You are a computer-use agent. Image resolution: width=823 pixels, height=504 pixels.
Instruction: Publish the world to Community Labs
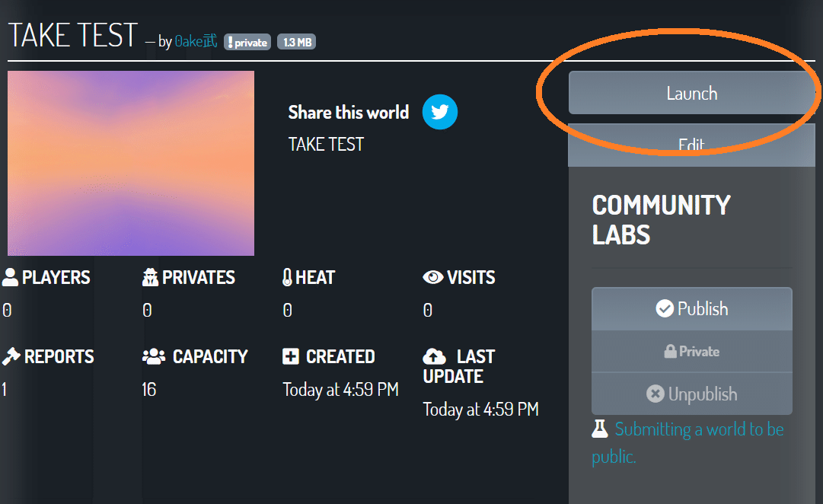pyautogui.click(x=691, y=309)
